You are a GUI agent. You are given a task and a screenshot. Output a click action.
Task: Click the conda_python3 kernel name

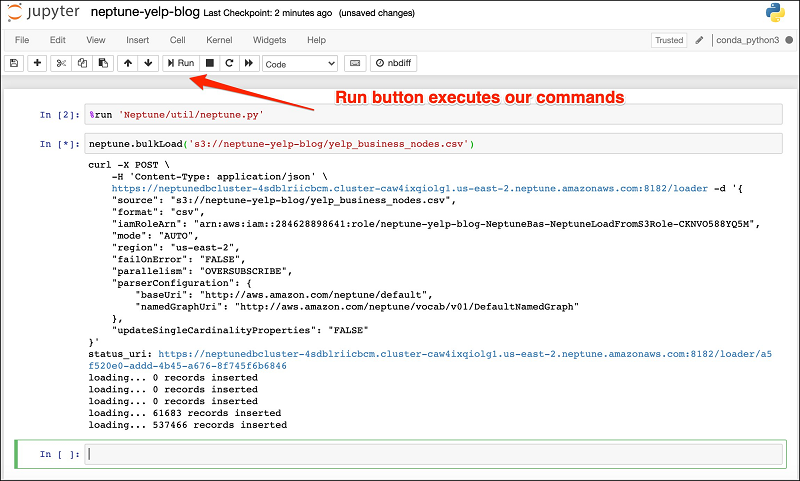click(747, 40)
